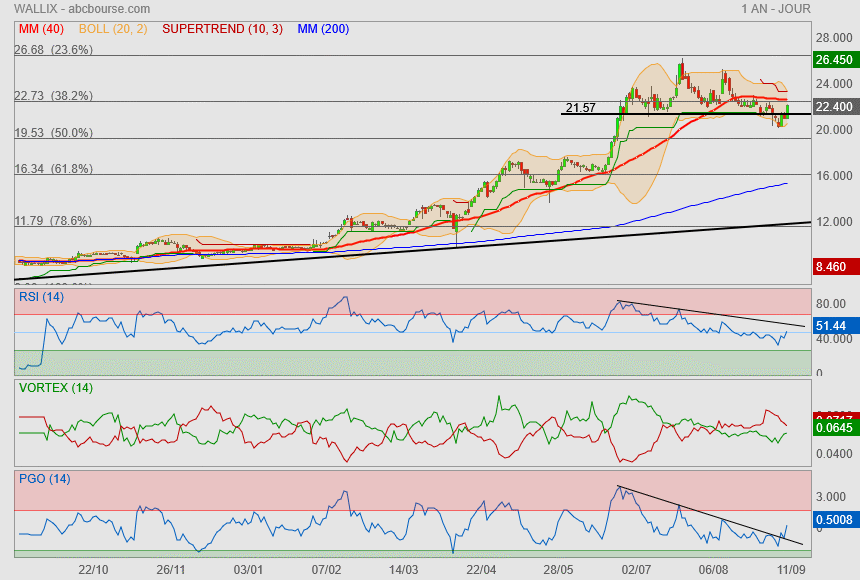Click the 19.53 (50.0%) Fibonacci label
Screen dimensions: 860x580
pyautogui.click(x=53, y=132)
